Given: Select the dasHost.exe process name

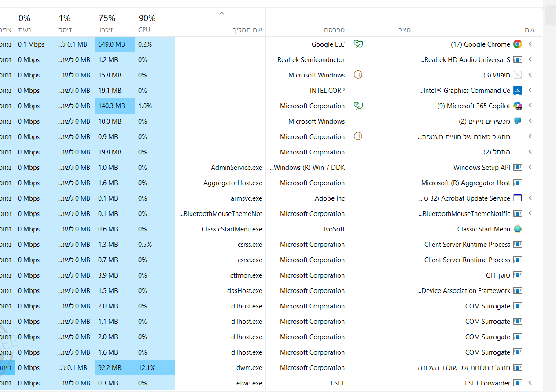Looking at the screenshot, I should point(245,290).
